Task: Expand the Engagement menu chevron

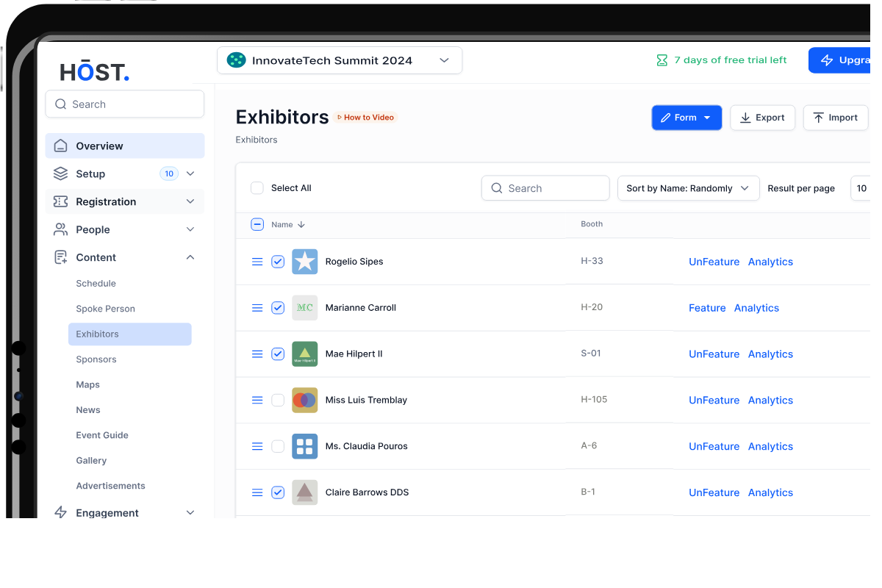Action: (190, 512)
